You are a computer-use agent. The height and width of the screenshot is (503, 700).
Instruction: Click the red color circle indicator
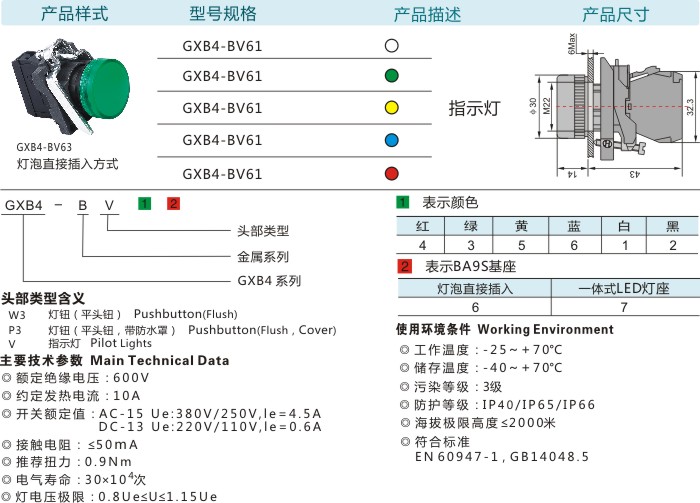391,172
